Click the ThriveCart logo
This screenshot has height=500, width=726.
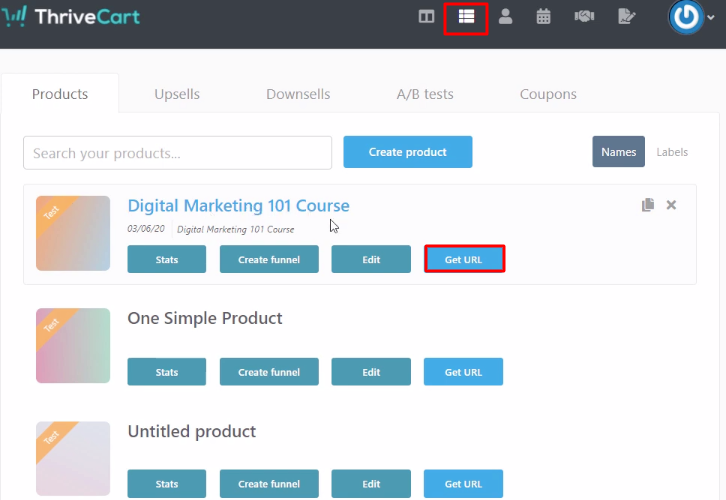(70, 17)
